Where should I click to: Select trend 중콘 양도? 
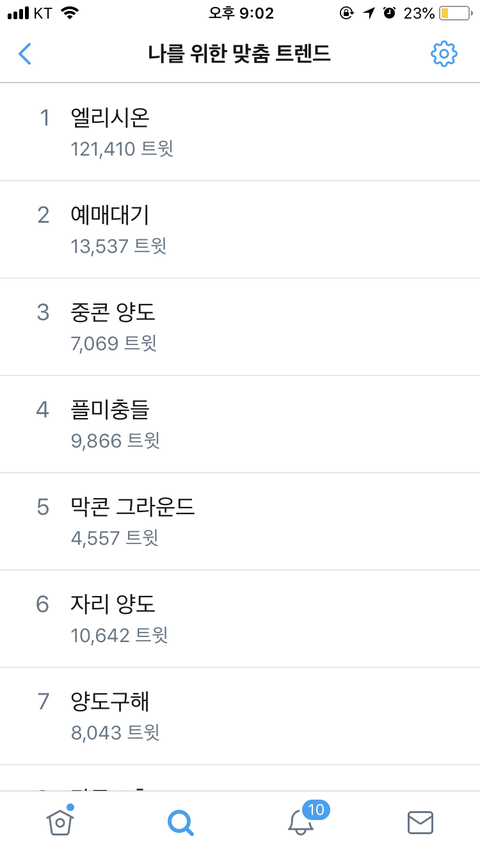pos(240,327)
